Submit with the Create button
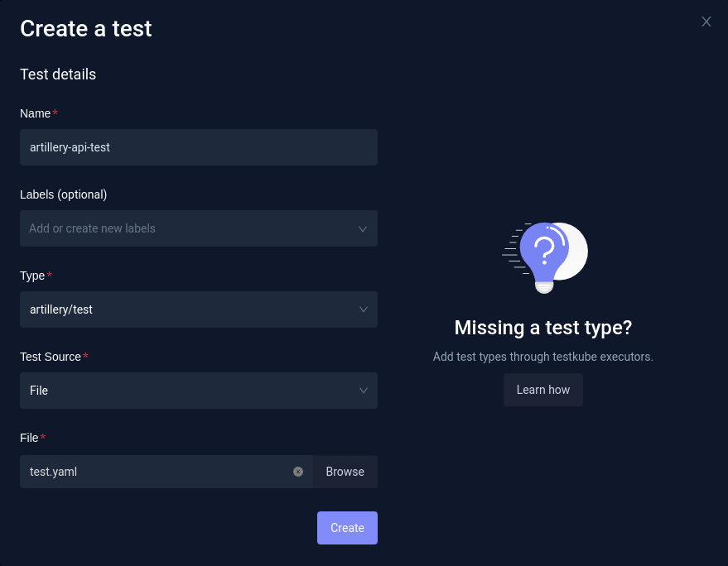Image resolution: width=728 pixels, height=566 pixels. (347, 528)
